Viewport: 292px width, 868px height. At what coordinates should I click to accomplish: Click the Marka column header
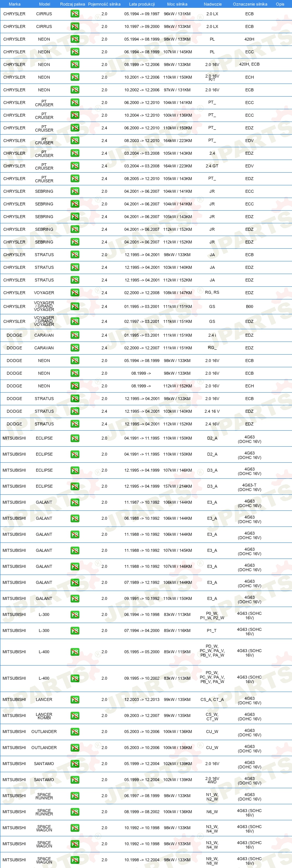click(x=15, y=4)
